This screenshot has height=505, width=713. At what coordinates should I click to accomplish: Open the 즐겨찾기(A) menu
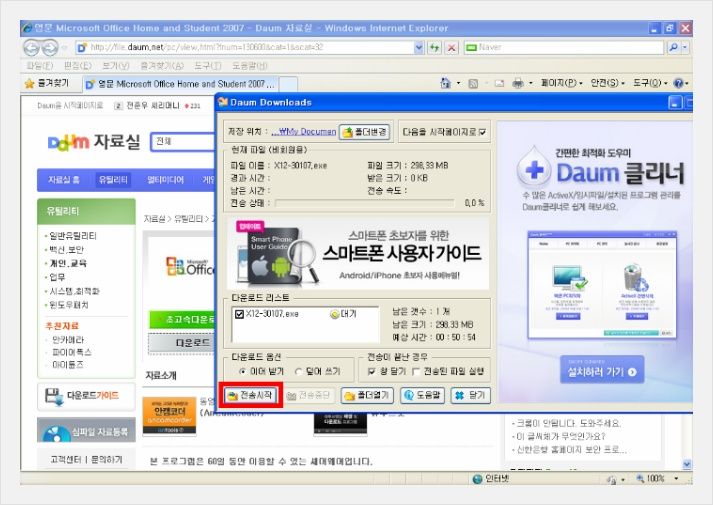[162, 65]
